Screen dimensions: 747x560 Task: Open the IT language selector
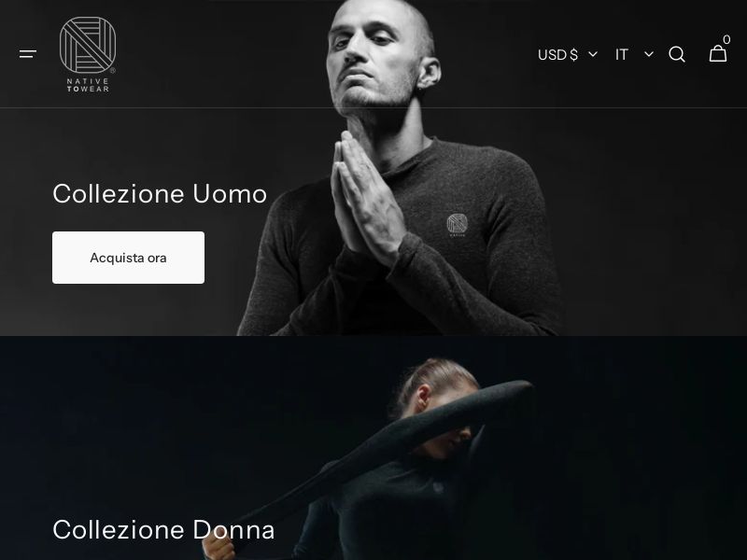634,54
